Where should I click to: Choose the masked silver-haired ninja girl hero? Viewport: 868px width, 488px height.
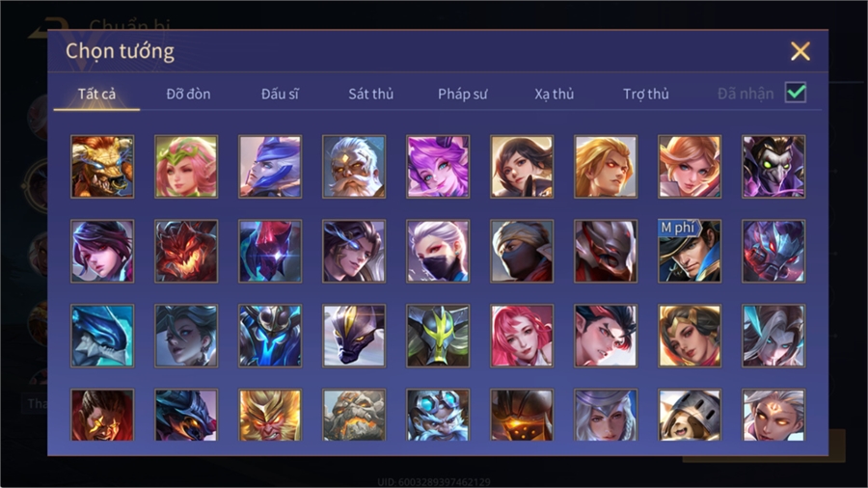(x=438, y=251)
